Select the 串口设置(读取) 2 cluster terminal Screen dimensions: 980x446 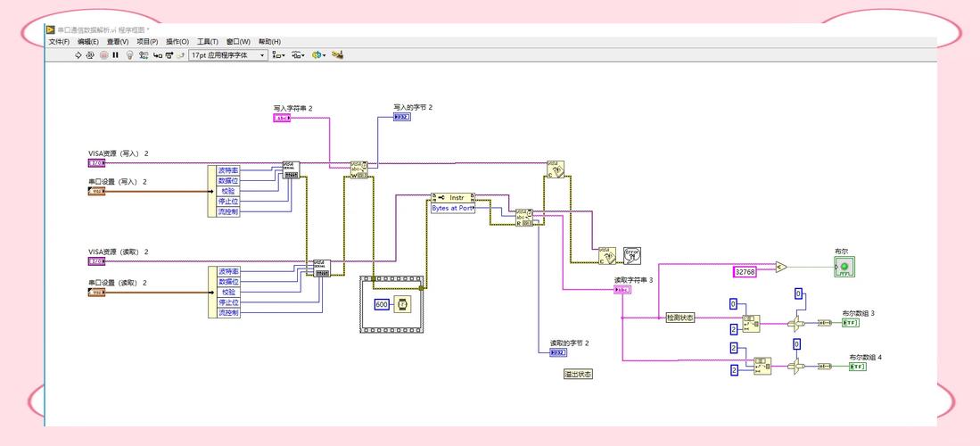coord(96,292)
